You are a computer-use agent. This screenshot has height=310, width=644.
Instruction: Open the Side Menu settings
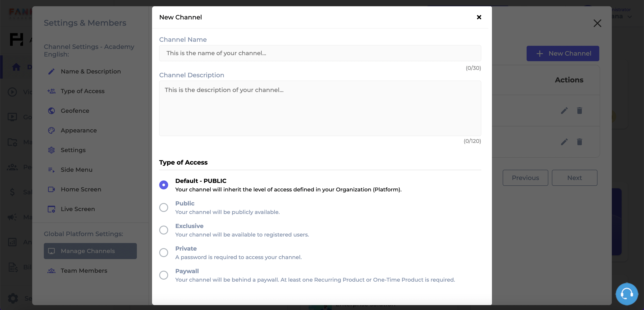(x=90, y=170)
